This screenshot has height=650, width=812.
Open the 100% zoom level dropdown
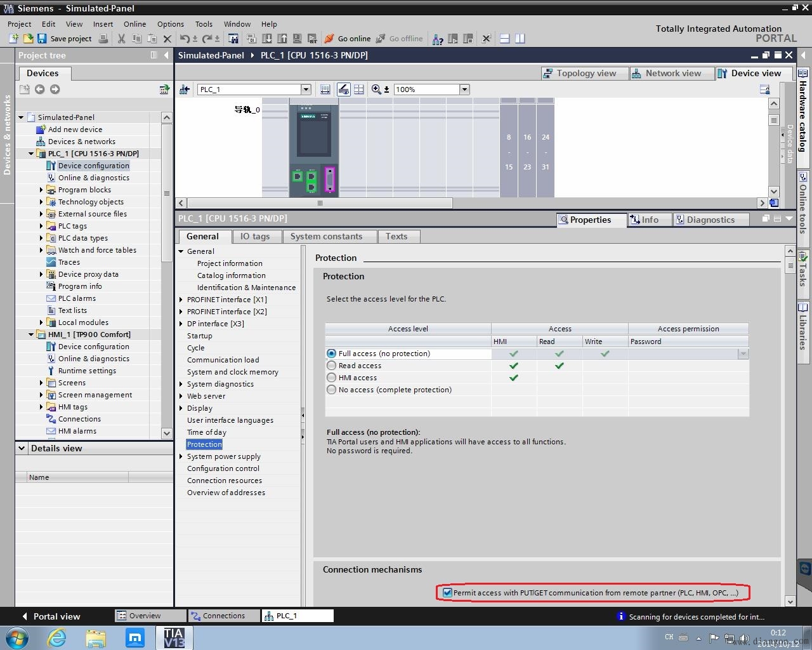[x=464, y=90]
